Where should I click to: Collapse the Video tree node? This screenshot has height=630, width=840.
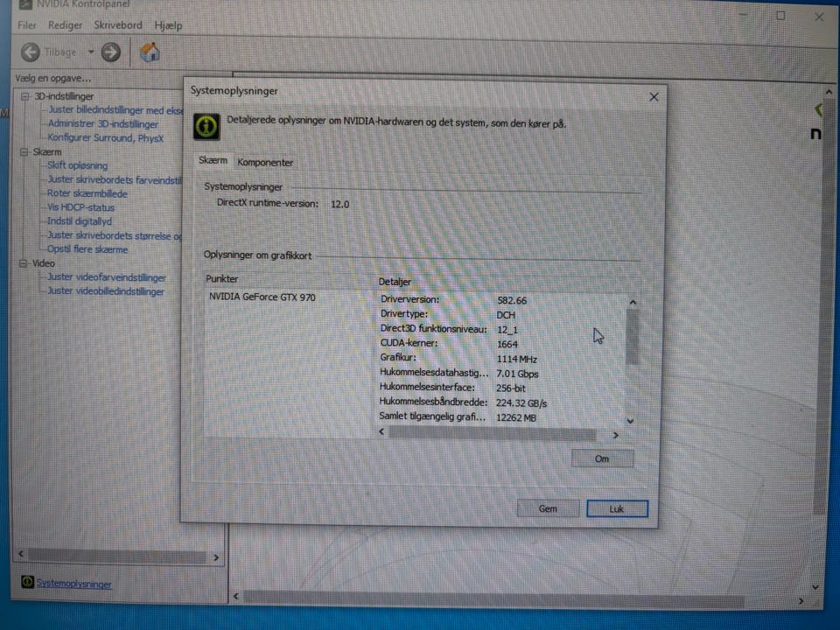click(23, 263)
